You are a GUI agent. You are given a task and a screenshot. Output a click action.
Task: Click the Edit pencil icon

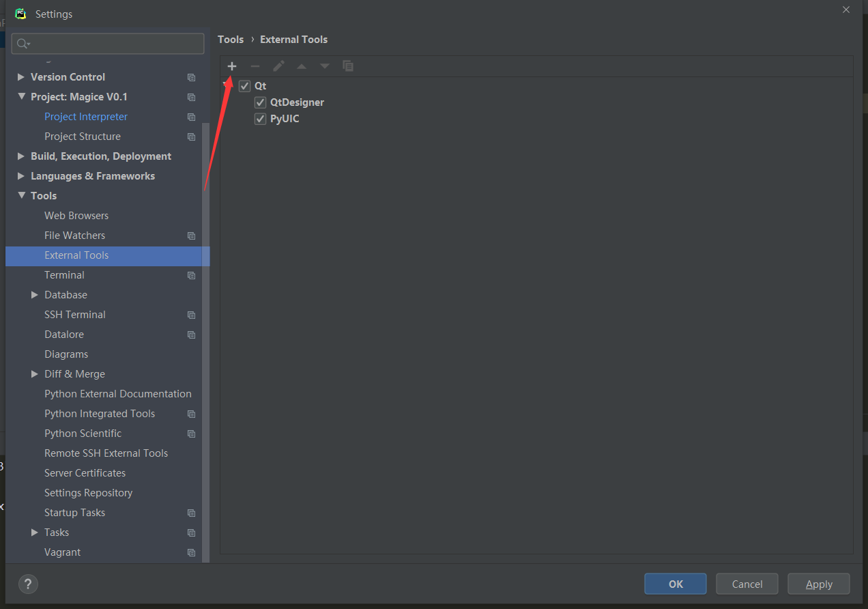point(278,66)
